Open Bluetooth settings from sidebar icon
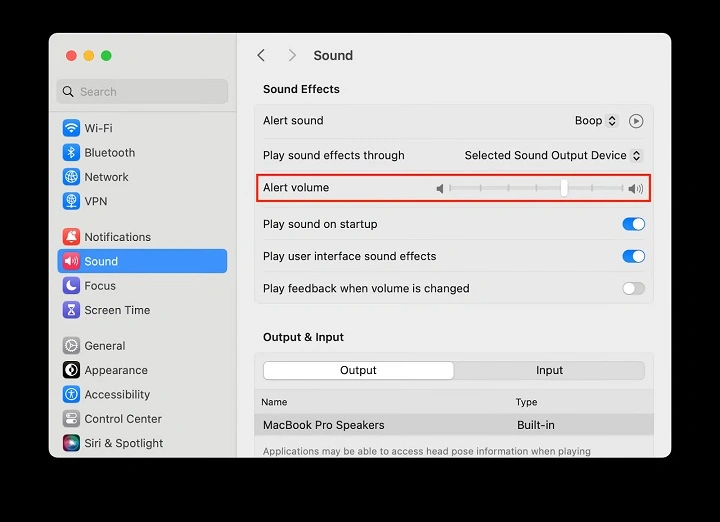Image resolution: width=720 pixels, height=522 pixels. [x=71, y=153]
